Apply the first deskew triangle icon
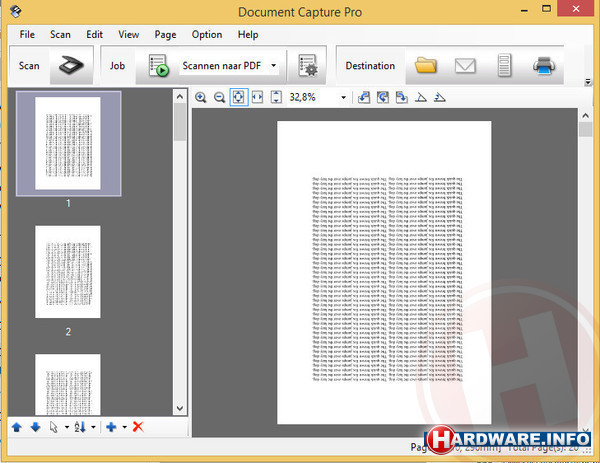 (421, 98)
